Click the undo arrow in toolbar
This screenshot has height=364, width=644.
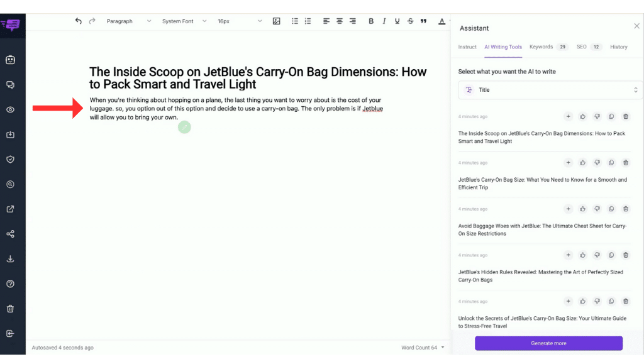(79, 21)
